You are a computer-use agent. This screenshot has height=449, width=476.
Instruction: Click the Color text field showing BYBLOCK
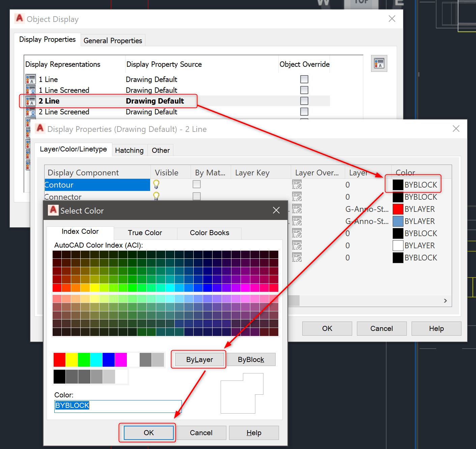click(118, 406)
